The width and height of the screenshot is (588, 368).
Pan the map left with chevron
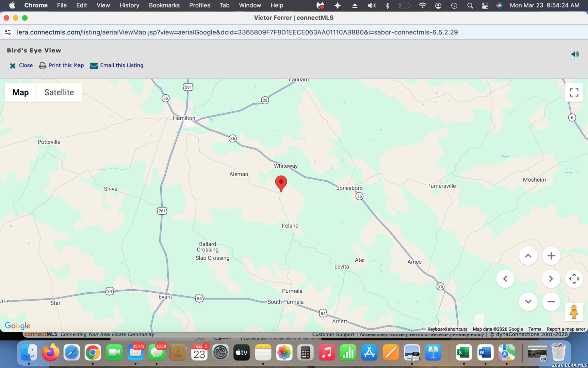click(505, 279)
